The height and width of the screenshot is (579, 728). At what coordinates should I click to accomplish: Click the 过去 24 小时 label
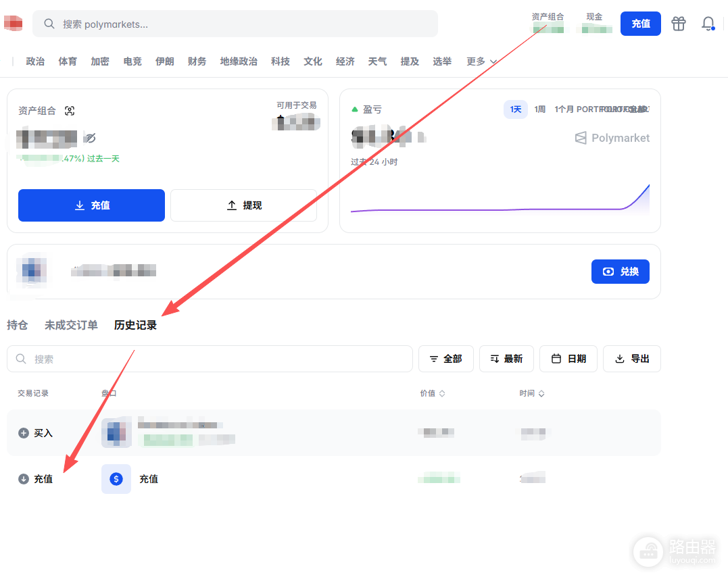click(x=374, y=162)
